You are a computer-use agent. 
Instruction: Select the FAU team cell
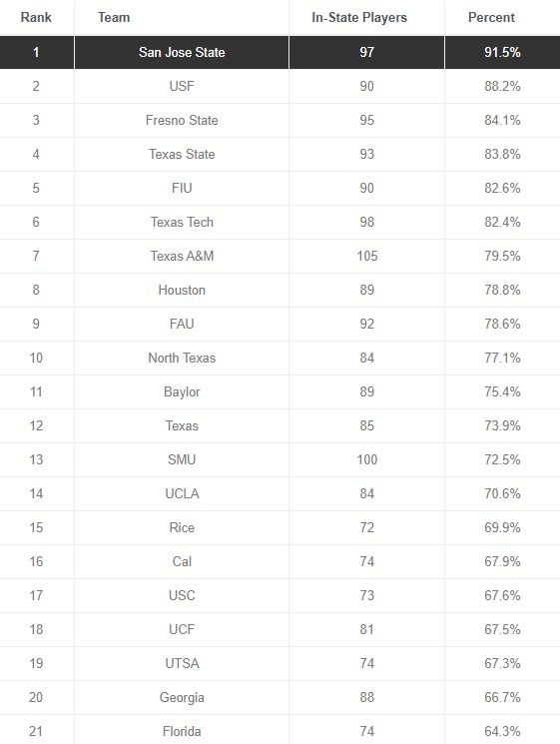tap(182, 325)
